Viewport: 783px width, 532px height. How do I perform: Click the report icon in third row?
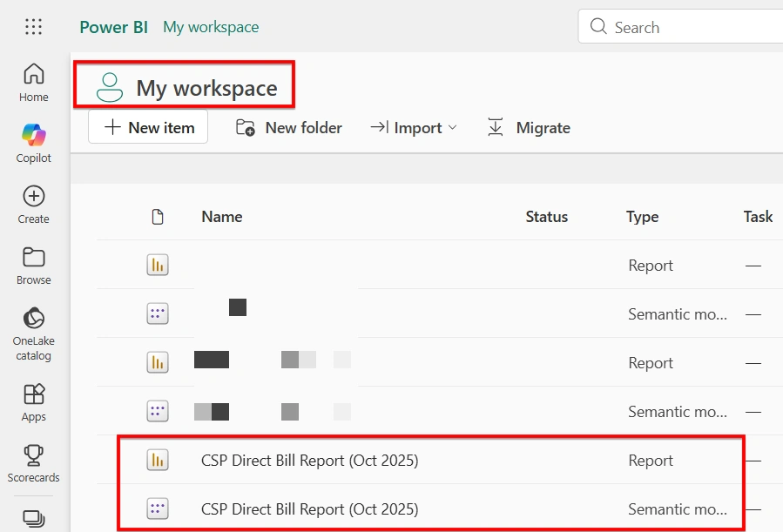pos(158,362)
